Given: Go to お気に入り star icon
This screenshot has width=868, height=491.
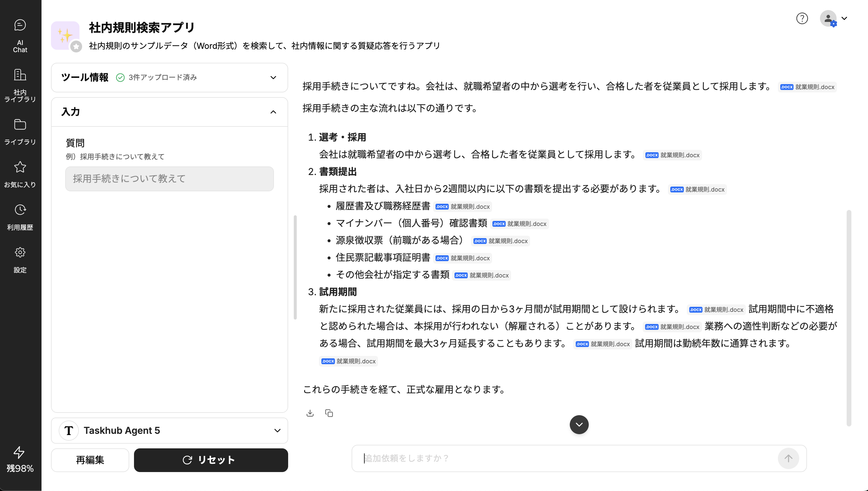Looking at the screenshot, I should click(20, 167).
